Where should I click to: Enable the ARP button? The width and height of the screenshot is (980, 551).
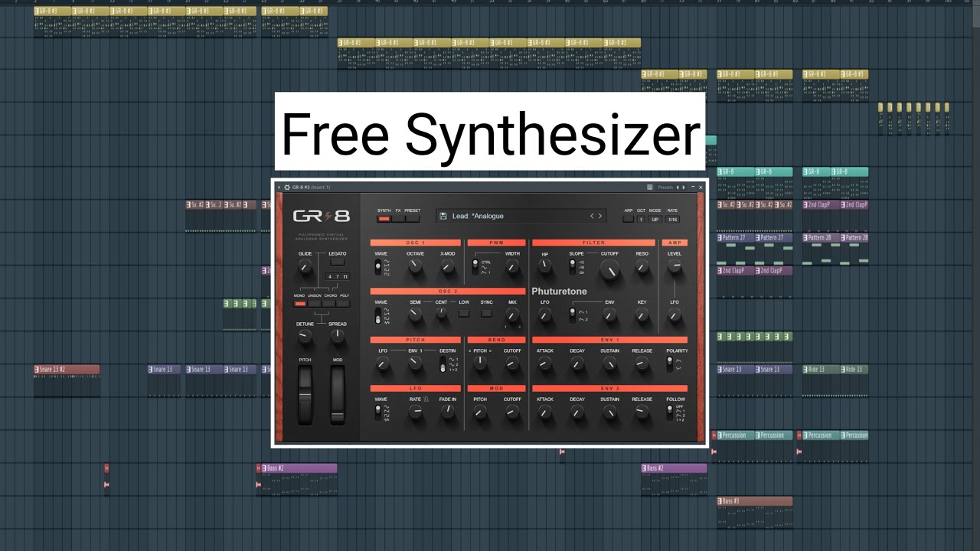pyautogui.click(x=629, y=219)
